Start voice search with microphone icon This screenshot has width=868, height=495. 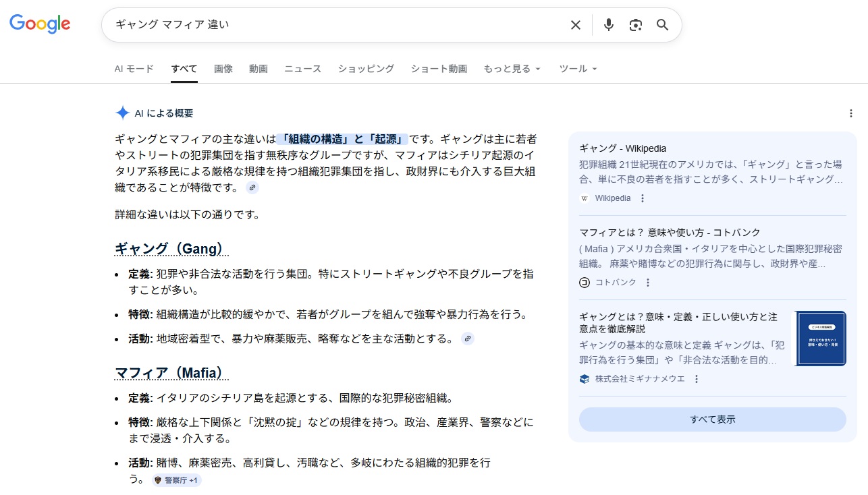click(x=608, y=25)
